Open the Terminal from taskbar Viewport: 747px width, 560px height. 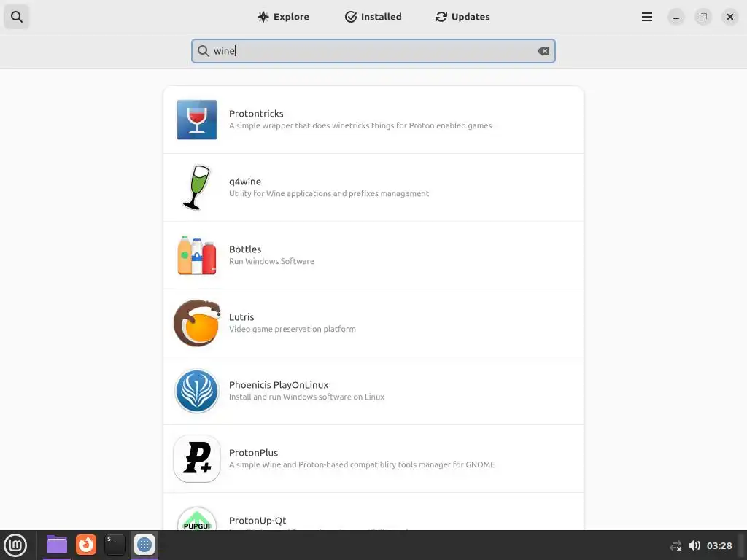115,545
